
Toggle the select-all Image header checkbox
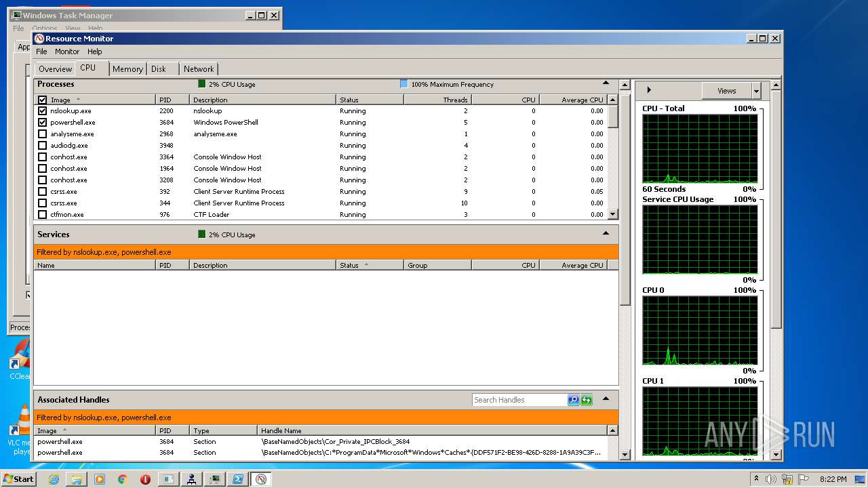43,100
